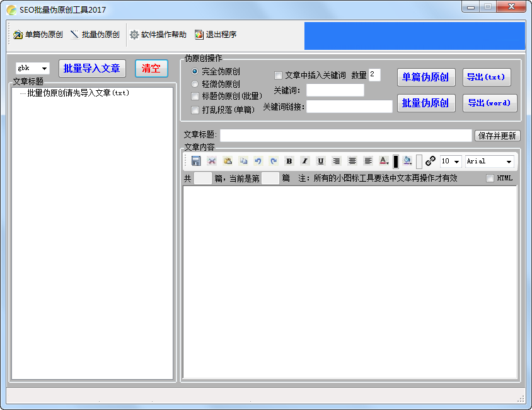Check the 打乱段落(单篇) option
Screen dimensions: 532x410
click(x=195, y=110)
